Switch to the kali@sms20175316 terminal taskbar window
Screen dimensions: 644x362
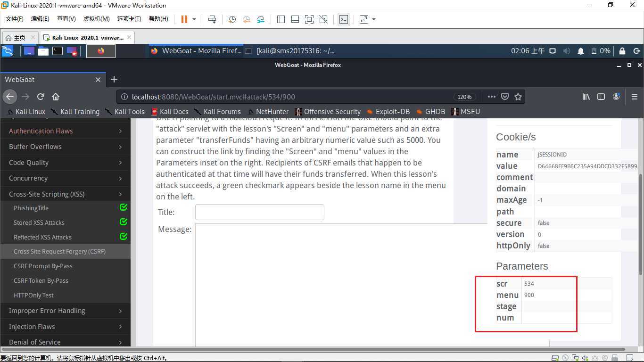coord(290,51)
